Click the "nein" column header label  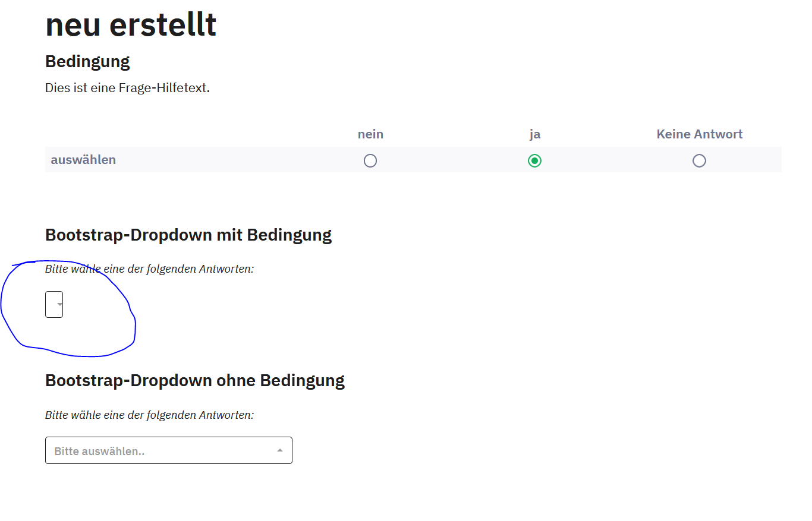pyautogui.click(x=370, y=134)
